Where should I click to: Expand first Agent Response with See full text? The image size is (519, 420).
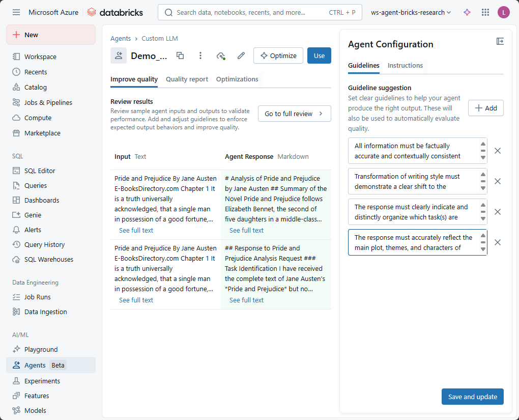(x=246, y=231)
